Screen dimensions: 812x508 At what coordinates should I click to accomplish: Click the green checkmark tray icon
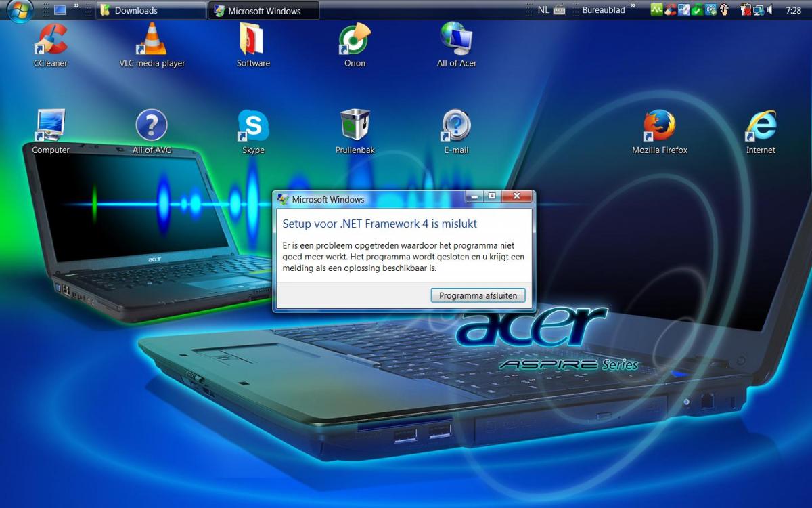pos(697,10)
